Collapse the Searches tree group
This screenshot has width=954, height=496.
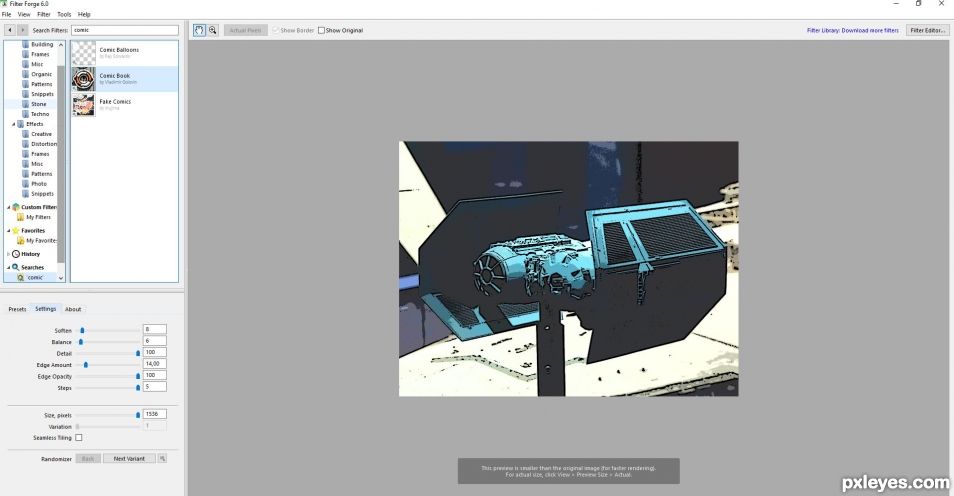tap(9, 267)
